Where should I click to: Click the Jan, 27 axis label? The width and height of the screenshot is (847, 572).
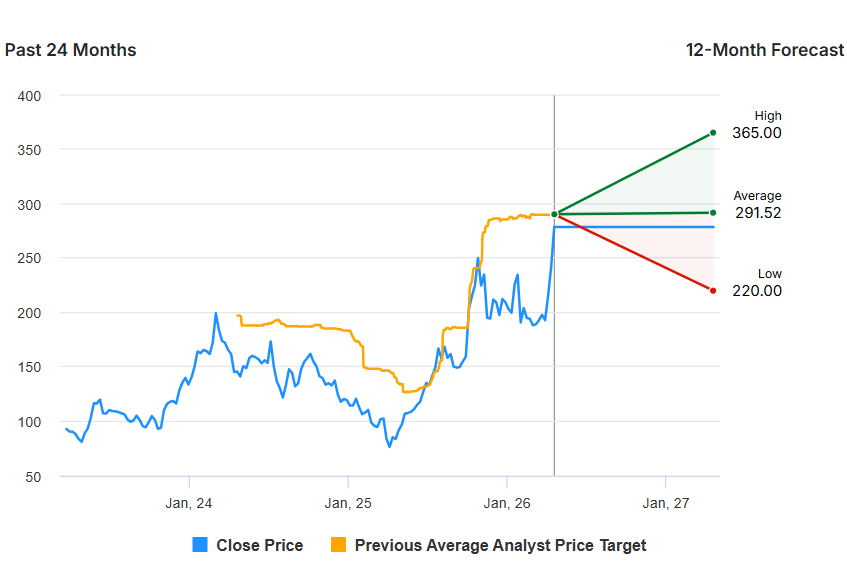click(666, 503)
